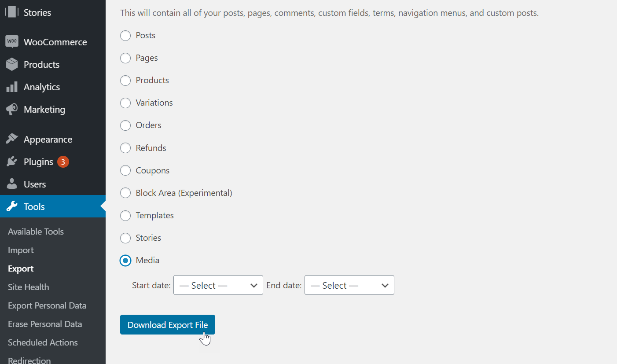Open the Start date dropdown
The width and height of the screenshot is (617, 364).
218,285
